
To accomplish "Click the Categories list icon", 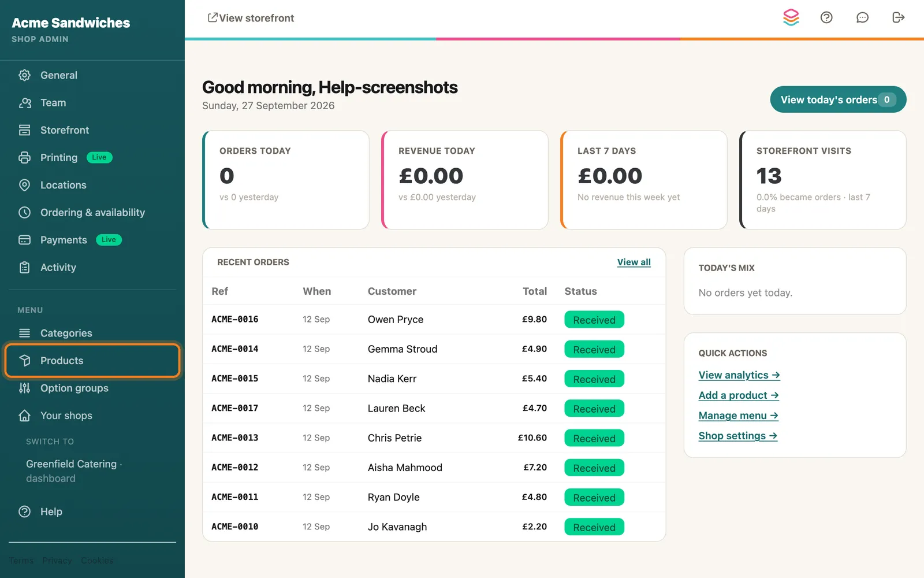I will [24, 333].
